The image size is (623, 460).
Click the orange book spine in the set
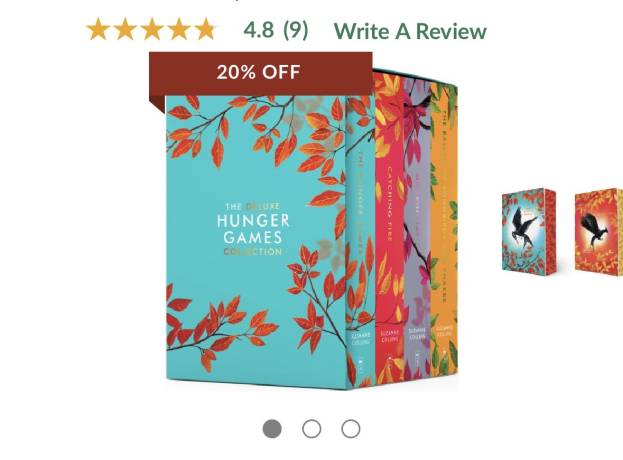click(444, 230)
